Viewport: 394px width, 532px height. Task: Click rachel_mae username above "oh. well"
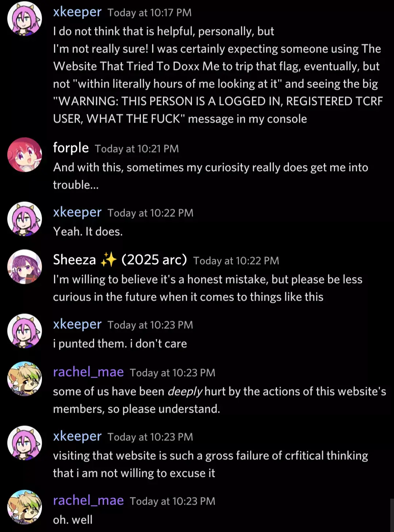point(88,500)
